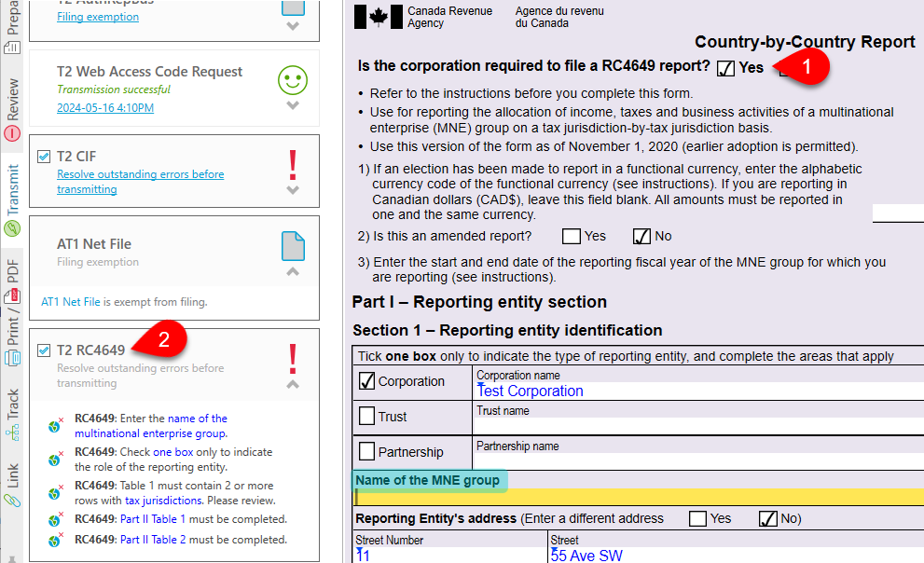Image resolution: width=924 pixels, height=563 pixels.
Task: Click the Partnership name field
Action: (x=699, y=461)
